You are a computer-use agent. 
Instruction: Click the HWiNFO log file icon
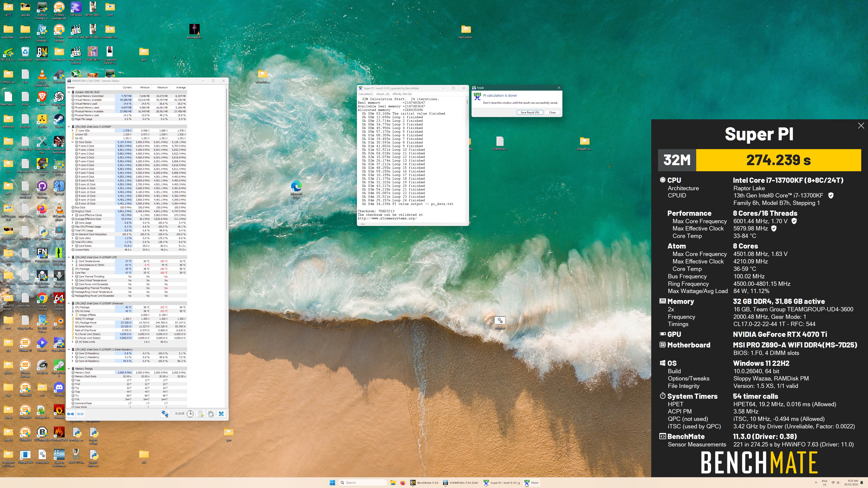pyautogui.click(x=201, y=414)
